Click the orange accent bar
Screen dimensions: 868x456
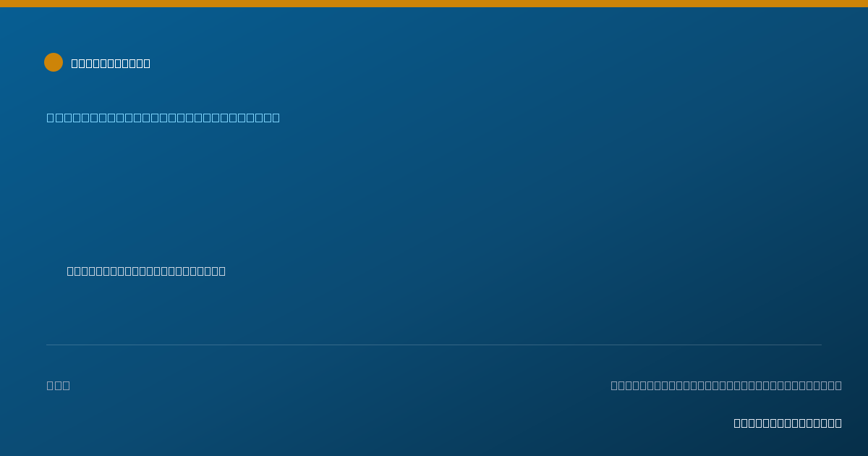(434, 4)
